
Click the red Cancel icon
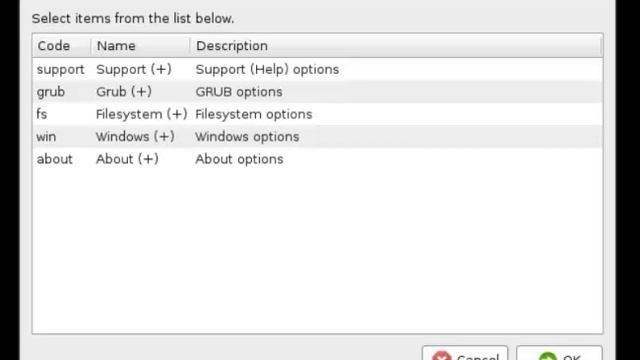tap(442, 356)
